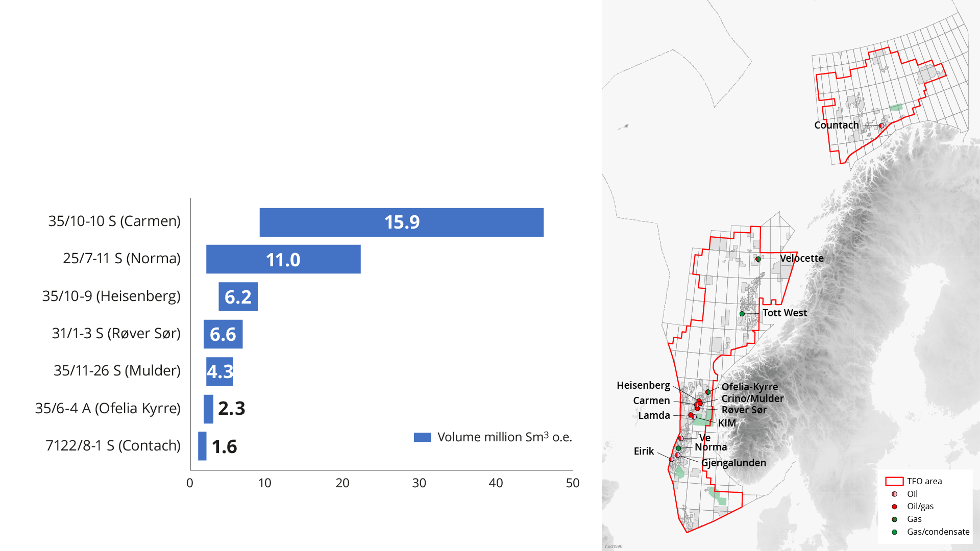Click the TFO area legend symbol

click(x=894, y=481)
